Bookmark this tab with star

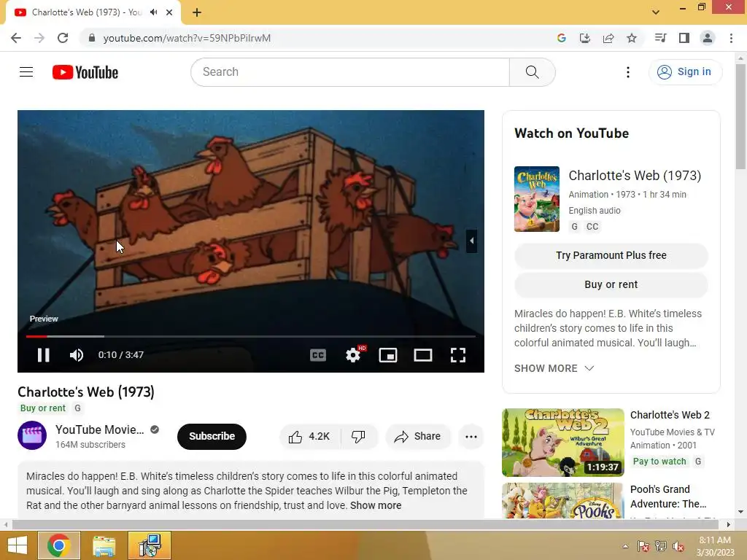[632, 38]
